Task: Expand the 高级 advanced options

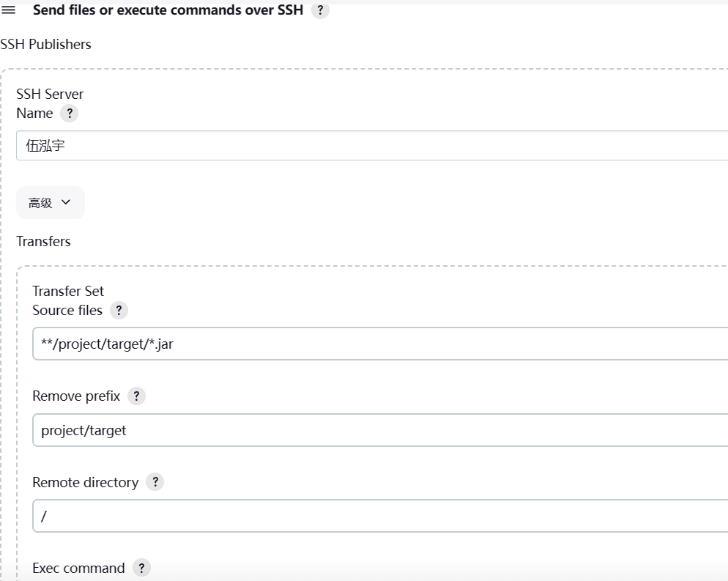Action: pos(50,203)
